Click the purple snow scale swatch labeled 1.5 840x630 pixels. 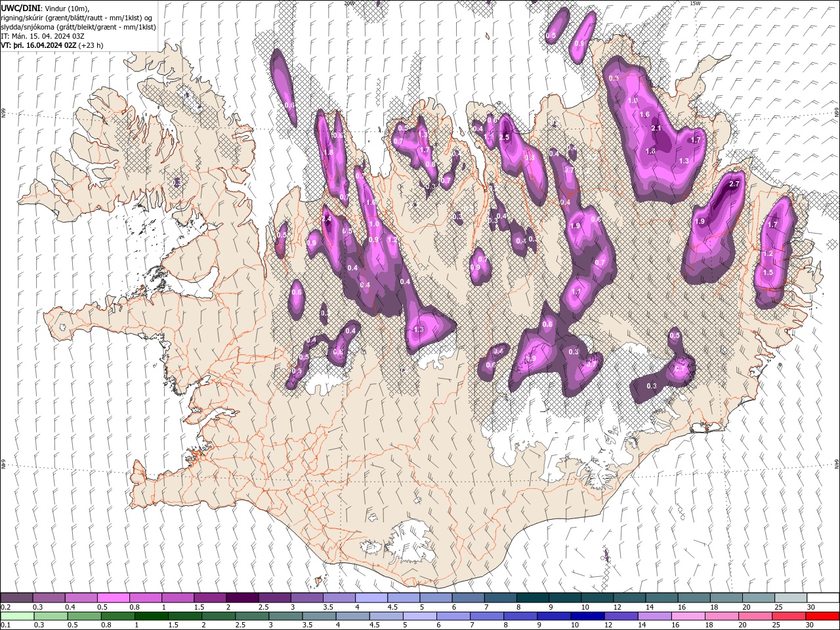tap(209, 598)
